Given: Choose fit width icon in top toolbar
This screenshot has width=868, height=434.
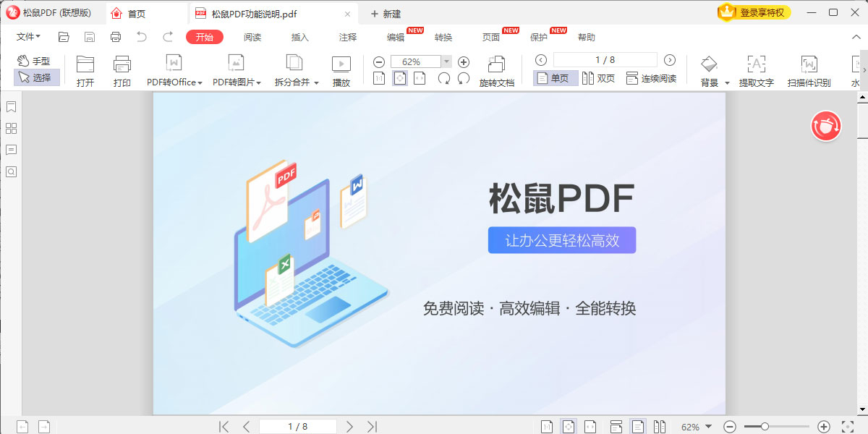Looking at the screenshot, I should pyautogui.click(x=420, y=78).
